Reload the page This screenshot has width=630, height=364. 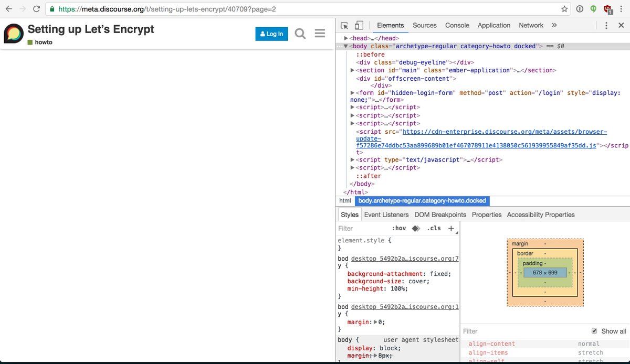tap(36, 9)
